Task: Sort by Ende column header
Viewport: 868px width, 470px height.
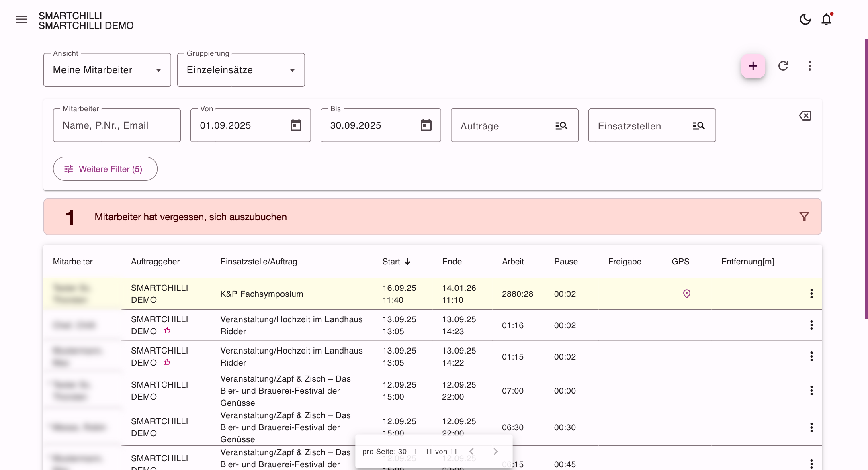Action: coord(452,262)
